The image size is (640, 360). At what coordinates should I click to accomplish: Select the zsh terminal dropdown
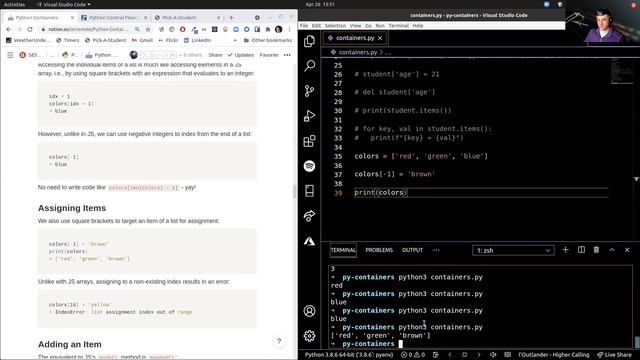click(513, 250)
